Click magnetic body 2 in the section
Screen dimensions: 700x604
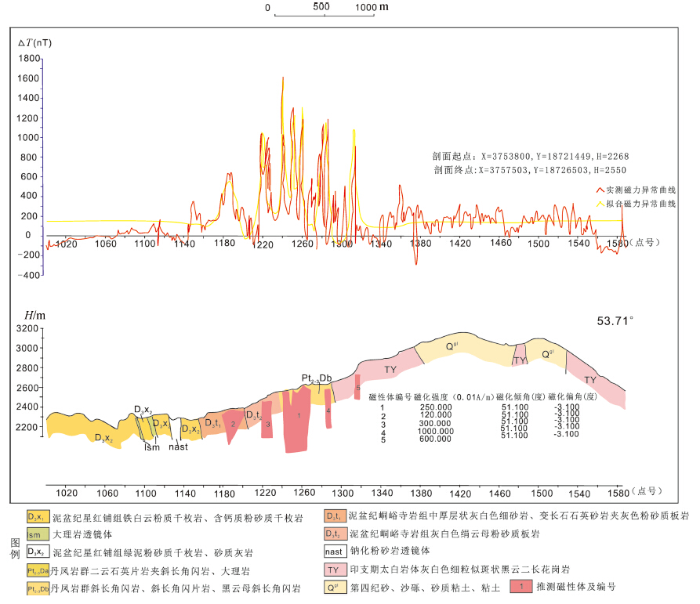pyautogui.click(x=232, y=424)
